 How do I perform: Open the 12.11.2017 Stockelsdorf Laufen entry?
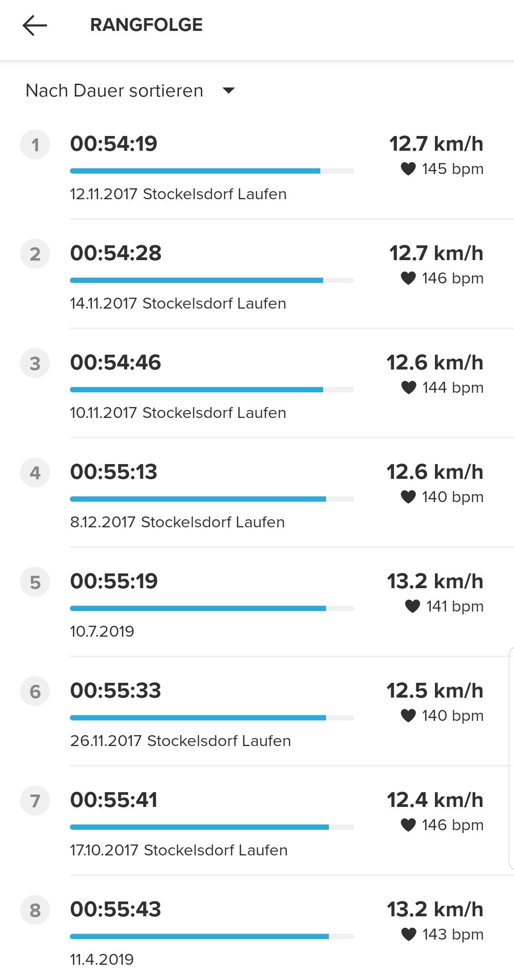pos(178,194)
